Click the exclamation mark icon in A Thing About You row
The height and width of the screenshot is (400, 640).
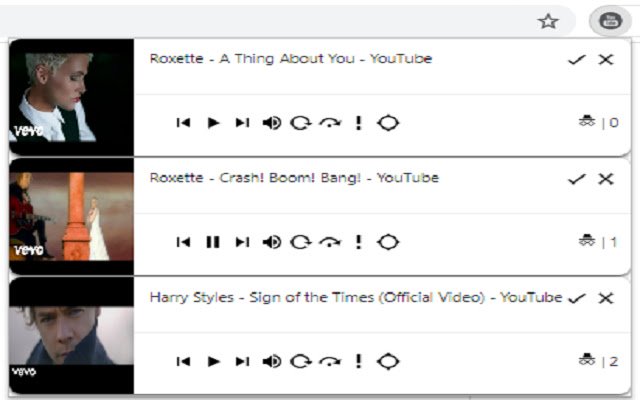click(x=358, y=122)
